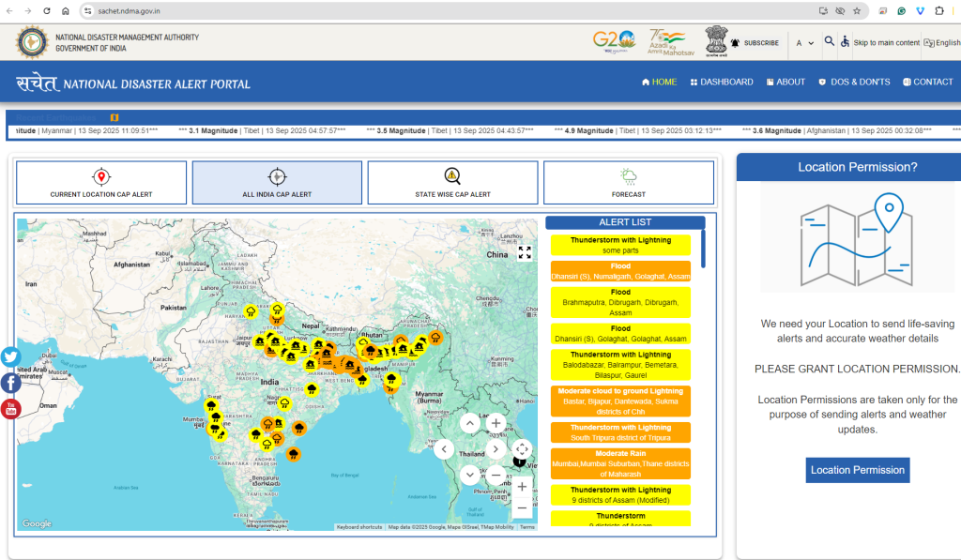Open the Twitter social icon
This screenshot has height=560, width=961.
(10, 356)
